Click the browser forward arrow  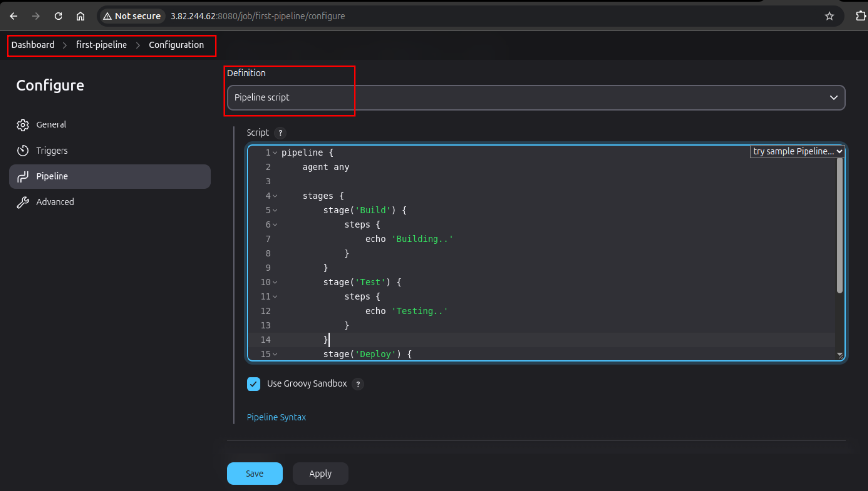coord(36,16)
